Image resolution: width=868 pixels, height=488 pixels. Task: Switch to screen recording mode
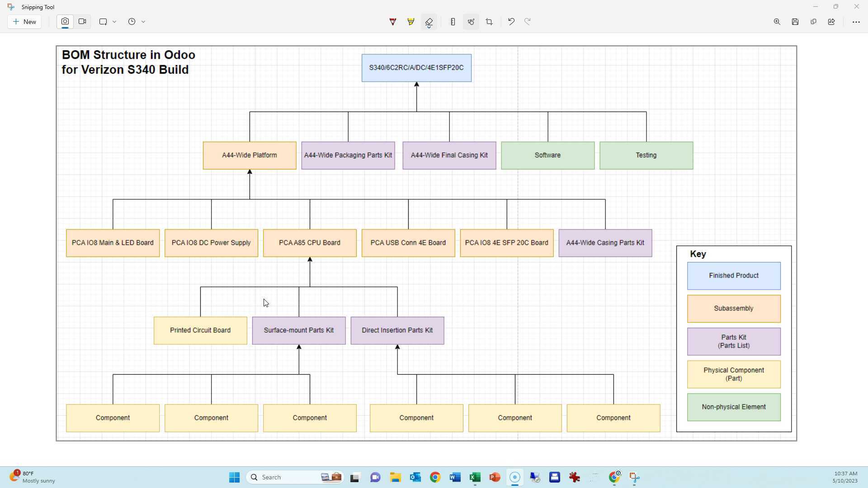click(82, 21)
